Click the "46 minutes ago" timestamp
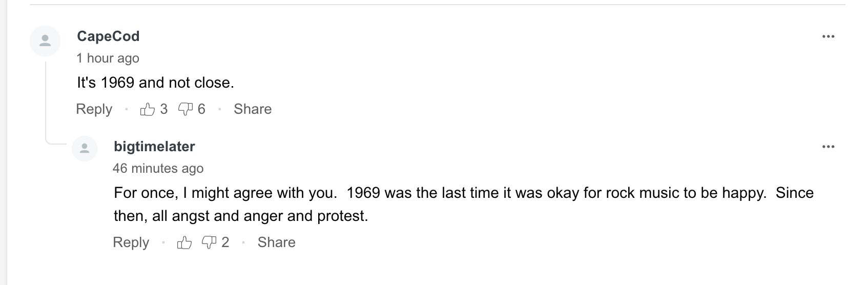The image size is (868, 285). coord(158,168)
